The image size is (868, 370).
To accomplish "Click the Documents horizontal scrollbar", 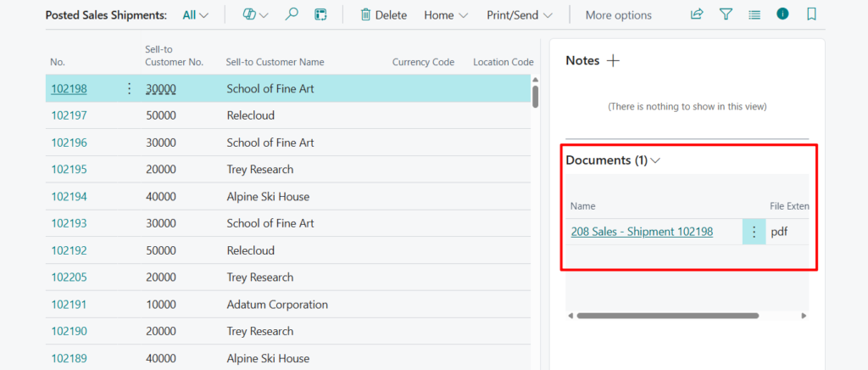I will pos(667,316).
